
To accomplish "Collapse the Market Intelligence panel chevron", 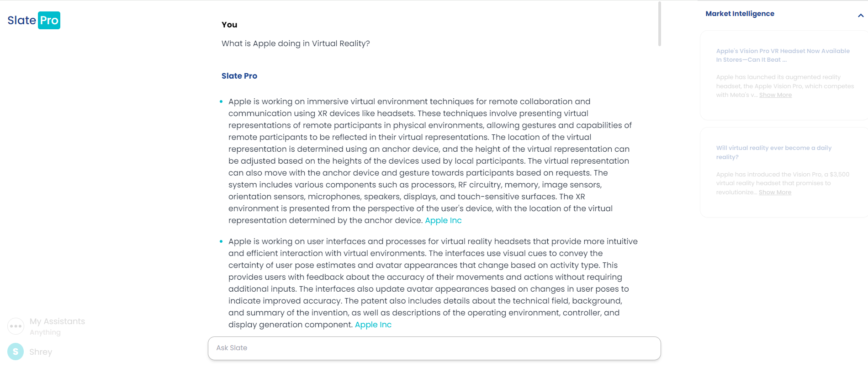I will pyautogui.click(x=861, y=16).
